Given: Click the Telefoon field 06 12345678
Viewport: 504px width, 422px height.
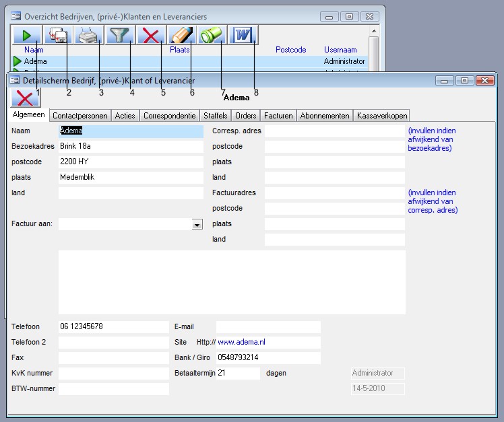Looking at the screenshot, I should pyautogui.click(x=113, y=326).
